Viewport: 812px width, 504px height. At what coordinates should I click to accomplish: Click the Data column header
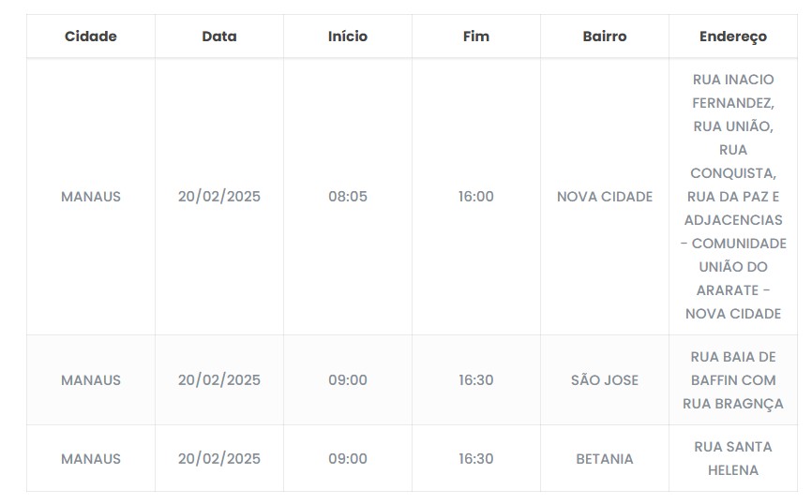pos(219,37)
